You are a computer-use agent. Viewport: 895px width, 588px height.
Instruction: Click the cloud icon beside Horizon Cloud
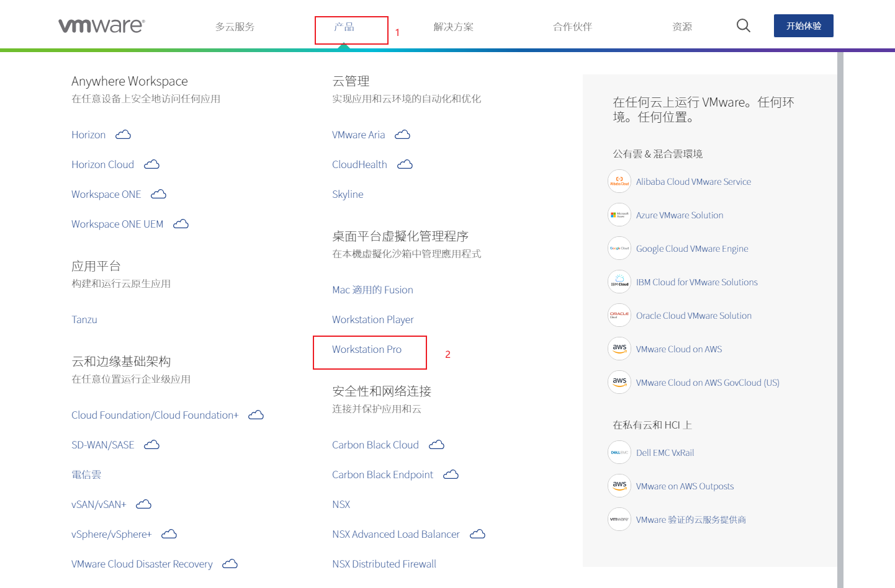click(152, 164)
